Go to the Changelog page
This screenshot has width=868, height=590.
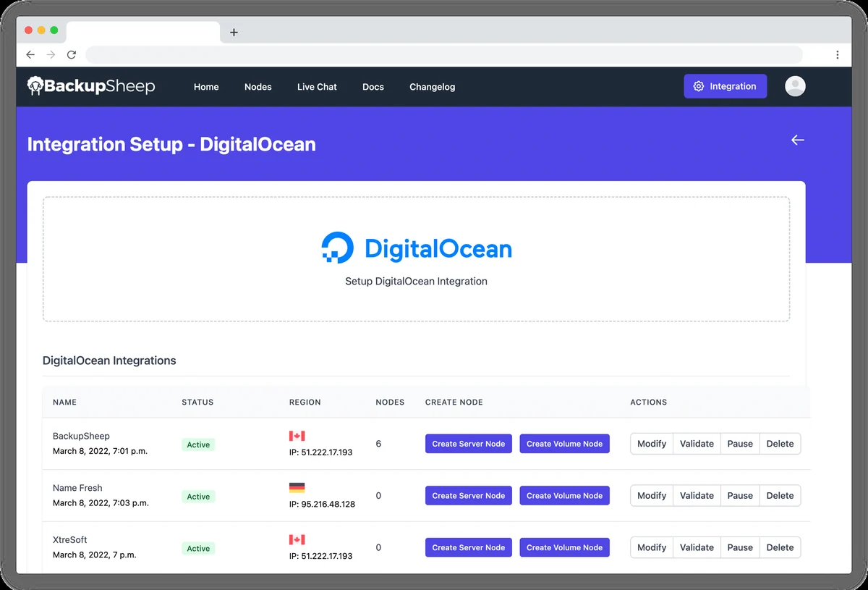pyautogui.click(x=433, y=87)
